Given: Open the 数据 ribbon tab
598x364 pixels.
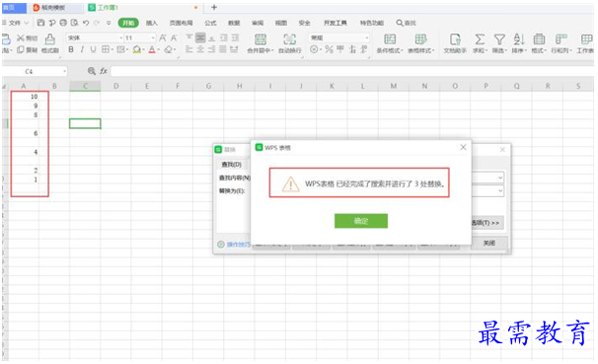Looking at the screenshot, I should tap(234, 23).
